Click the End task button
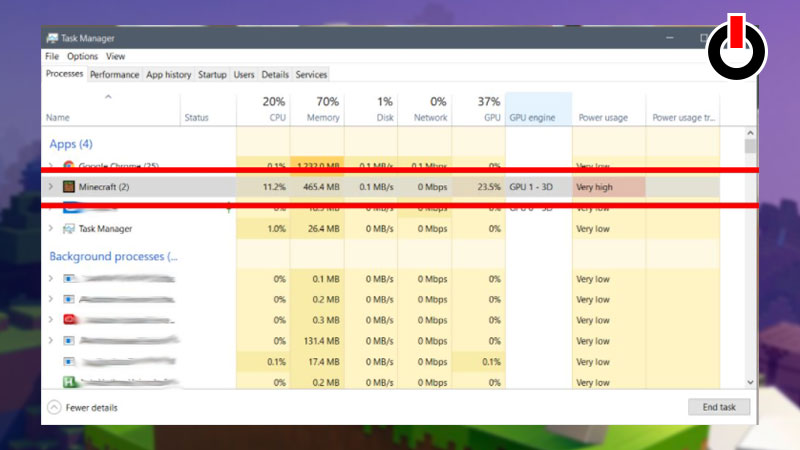 [719, 407]
